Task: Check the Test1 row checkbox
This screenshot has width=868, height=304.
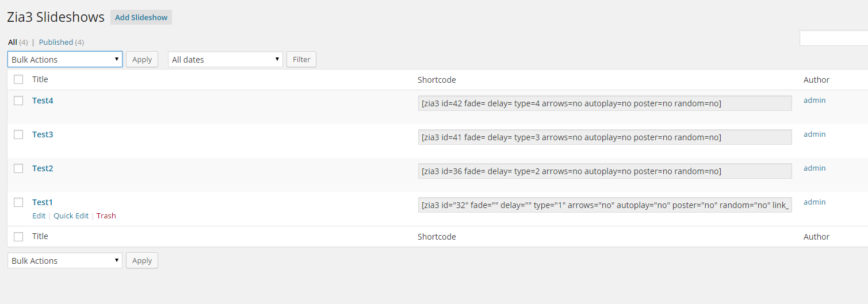Action: tap(18, 202)
